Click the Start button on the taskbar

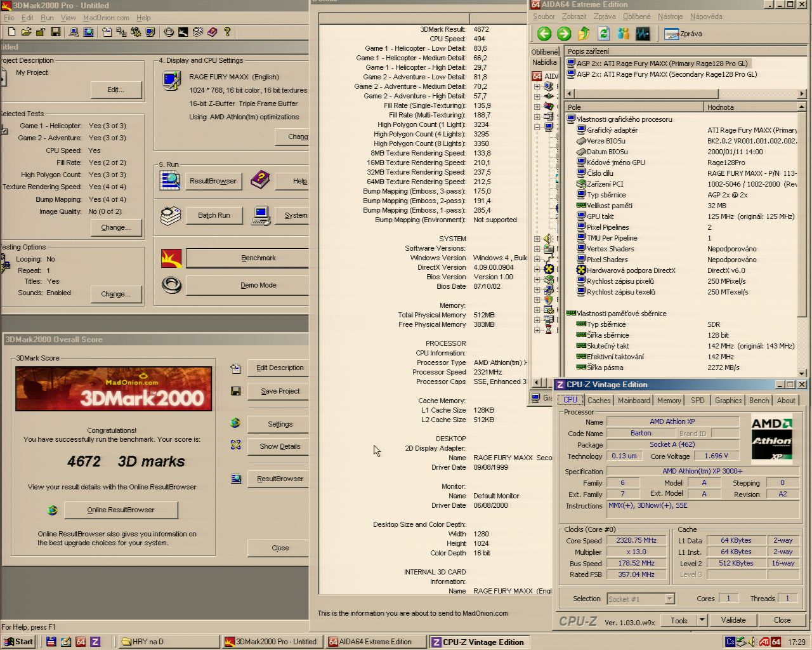[18, 642]
